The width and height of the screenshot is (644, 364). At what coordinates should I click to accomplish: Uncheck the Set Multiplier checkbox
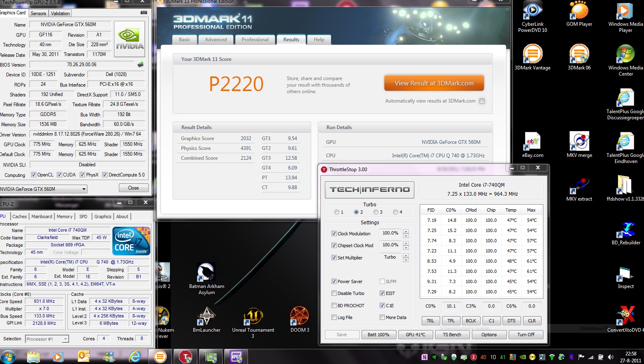(334, 258)
